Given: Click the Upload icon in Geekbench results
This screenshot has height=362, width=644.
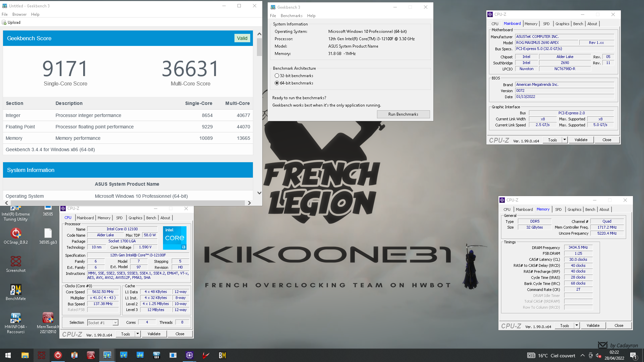Looking at the screenshot, I should [x=4, y=22].
